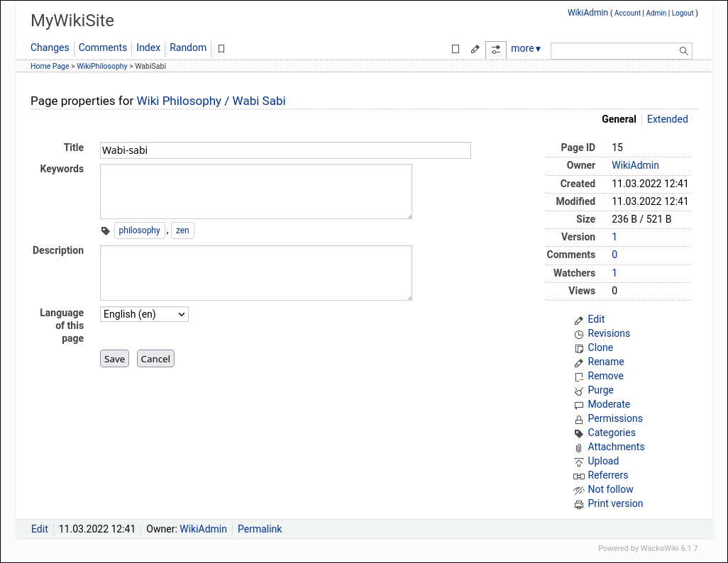Switch to the Extended properties tab

(x=667, y=119)
